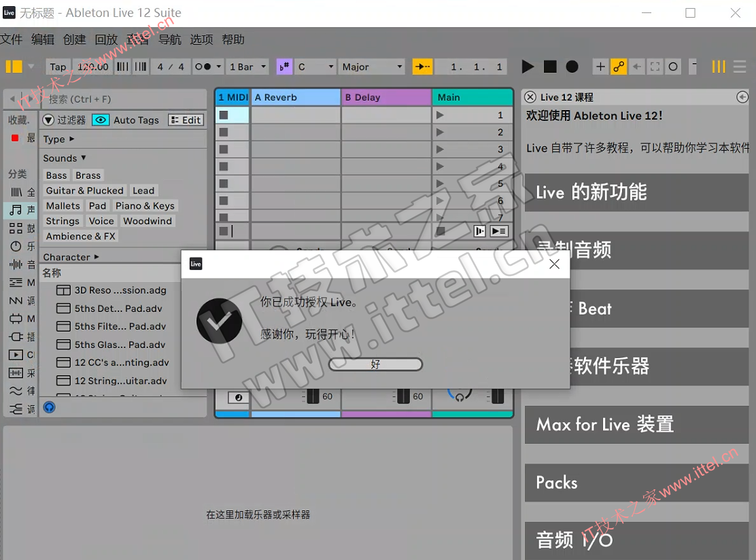756x560 pixels.
Task: Toggle the purple Scale Mode button
Action: [x=284, y=67]
